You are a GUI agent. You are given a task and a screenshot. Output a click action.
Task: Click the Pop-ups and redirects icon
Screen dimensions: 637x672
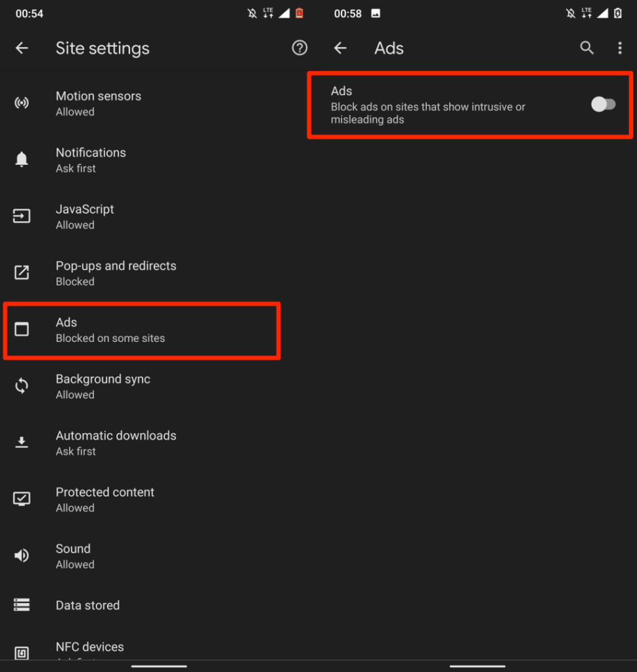pyautogui.click(x=22, y=272)
